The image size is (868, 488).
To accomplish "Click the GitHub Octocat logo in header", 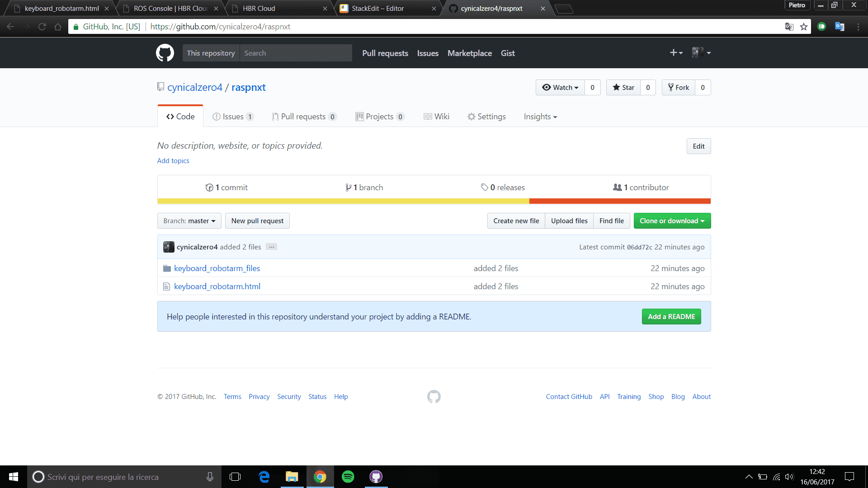I will [165, 53].
